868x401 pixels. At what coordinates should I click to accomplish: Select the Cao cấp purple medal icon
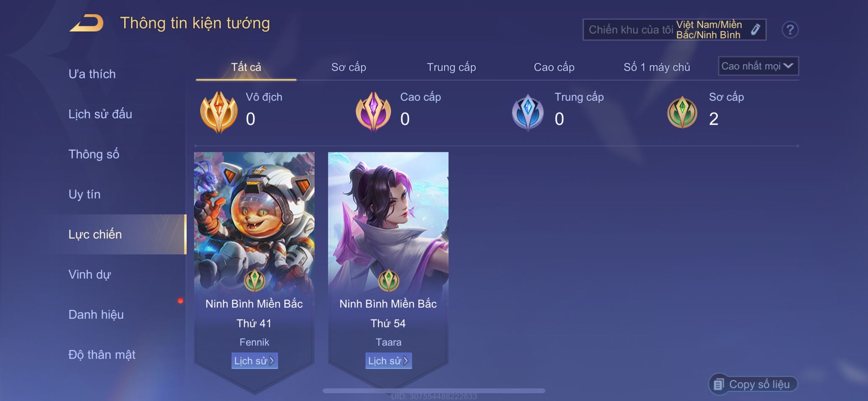pyautogui.click(x=373, y=112)
